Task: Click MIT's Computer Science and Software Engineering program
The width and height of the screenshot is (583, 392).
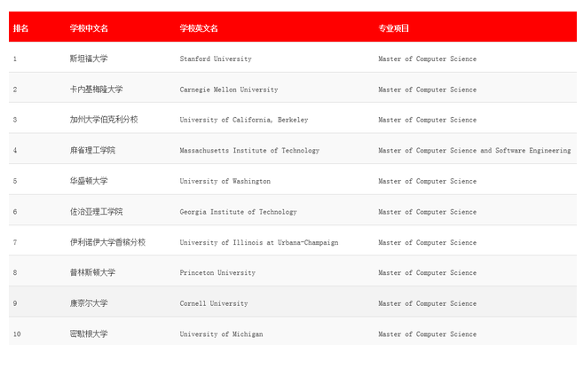Action: 474,151
